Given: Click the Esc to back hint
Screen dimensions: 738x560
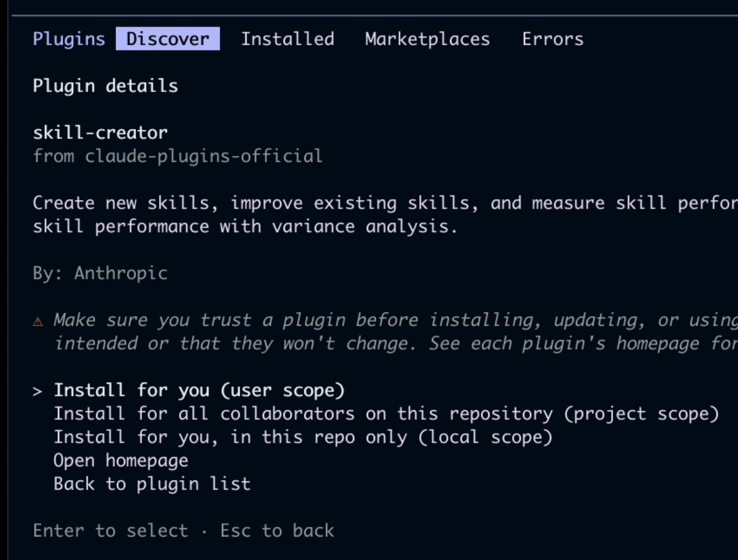Looking at the screenshot, I should 277,530.
